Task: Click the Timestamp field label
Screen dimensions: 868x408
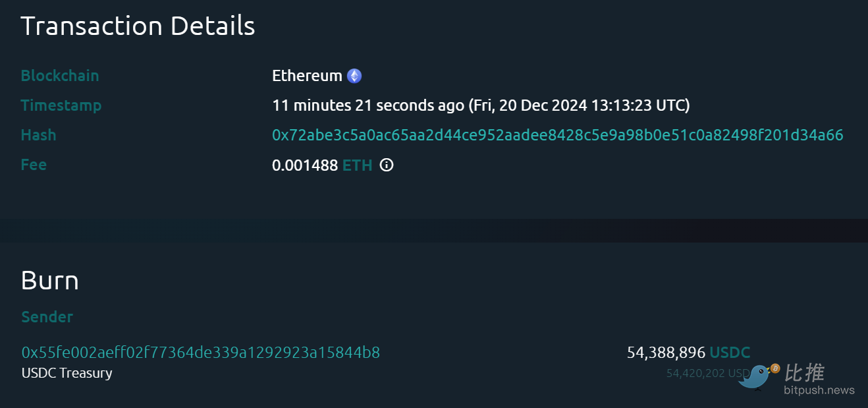Action: point(61,105)
